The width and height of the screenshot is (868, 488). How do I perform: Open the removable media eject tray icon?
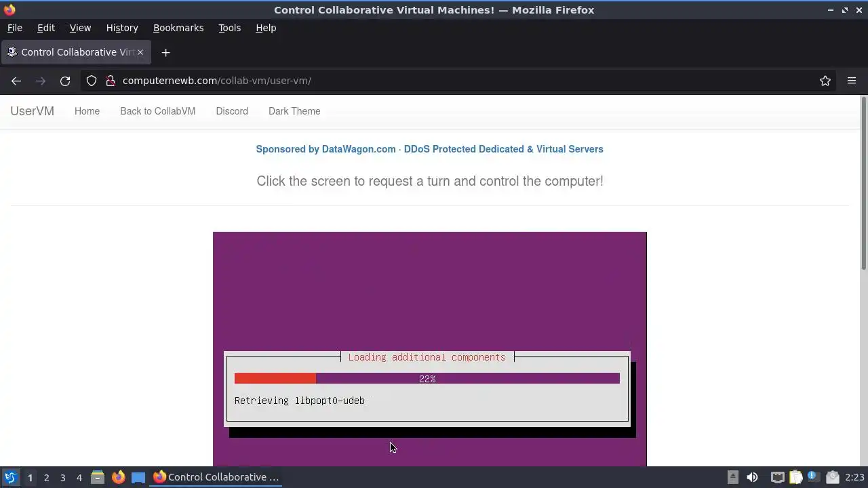coord(733,477)
